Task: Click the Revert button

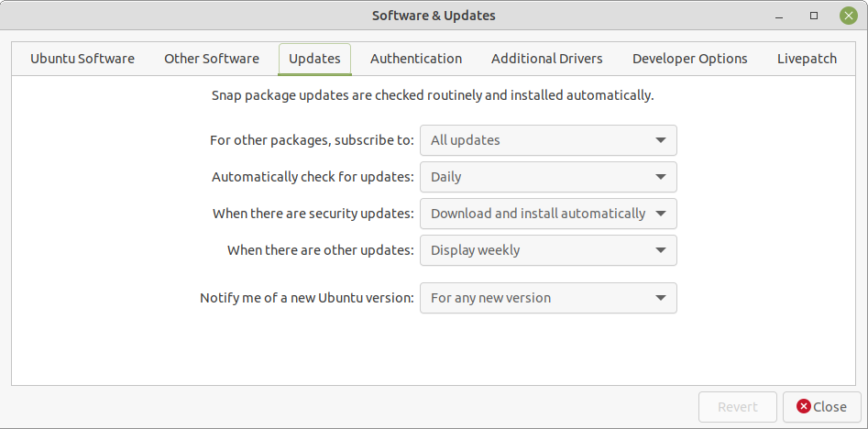Action: [737, 407]
